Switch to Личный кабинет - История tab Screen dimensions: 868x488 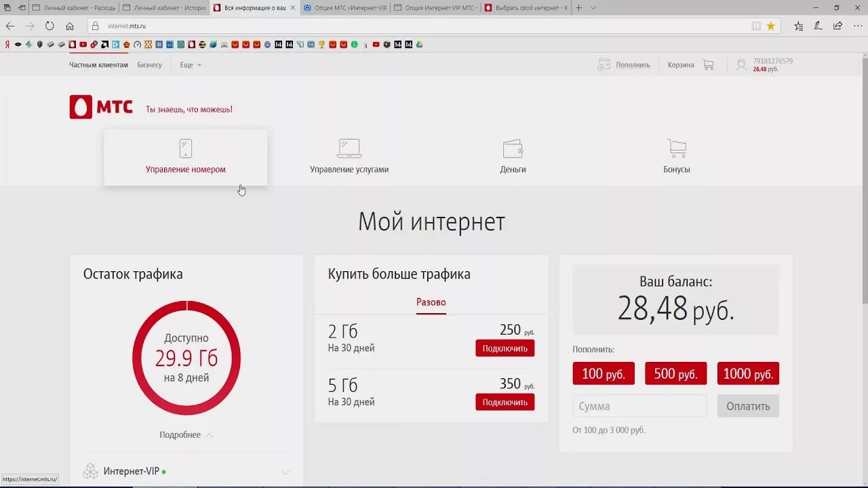pos(164,8)
